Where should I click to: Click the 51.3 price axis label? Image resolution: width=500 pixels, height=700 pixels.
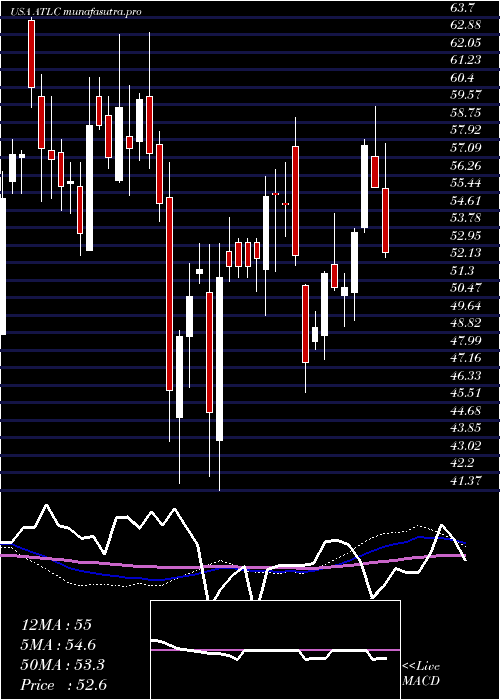click(x=463, y=270)
